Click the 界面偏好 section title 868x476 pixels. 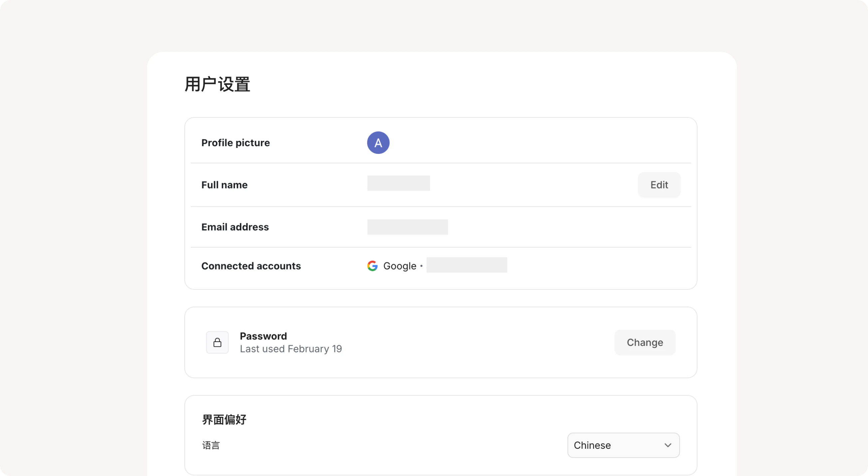pyautogui.click(x=223, y=419)
